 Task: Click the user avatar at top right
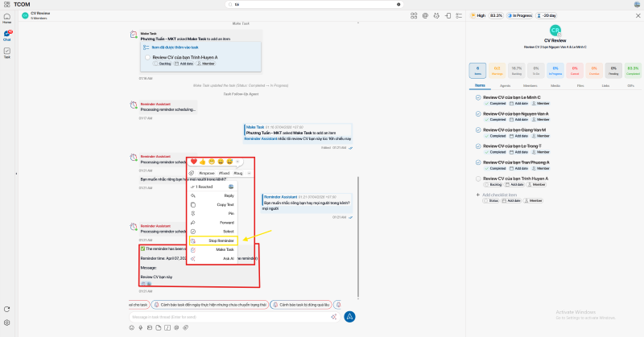click(x=637, y=4)
